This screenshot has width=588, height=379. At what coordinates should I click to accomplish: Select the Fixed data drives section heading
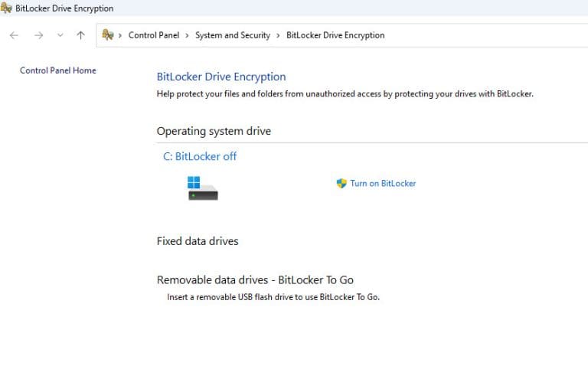click(x=198, y=241)
